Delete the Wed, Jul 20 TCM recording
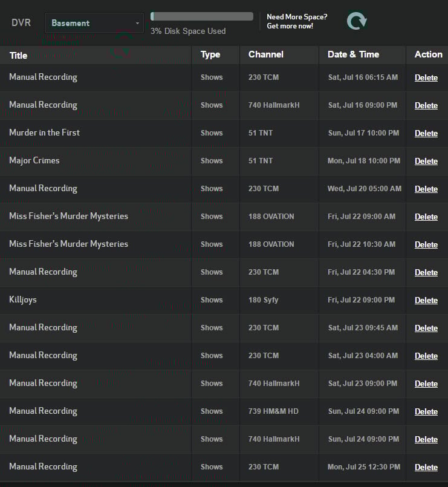The image size is (448, 487). (x=426, y=189)
